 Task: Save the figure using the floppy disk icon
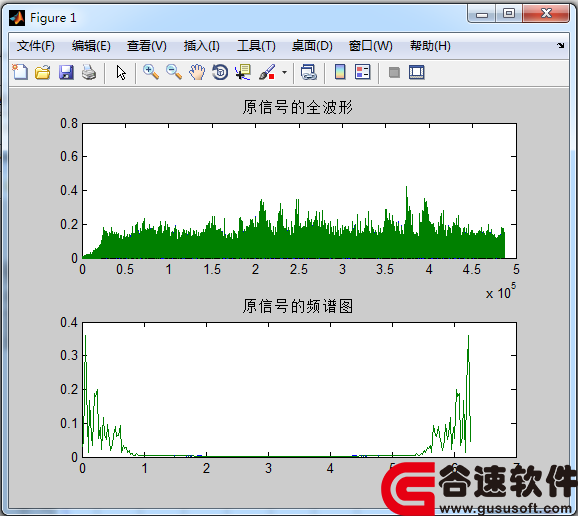[x=66, y=72]
